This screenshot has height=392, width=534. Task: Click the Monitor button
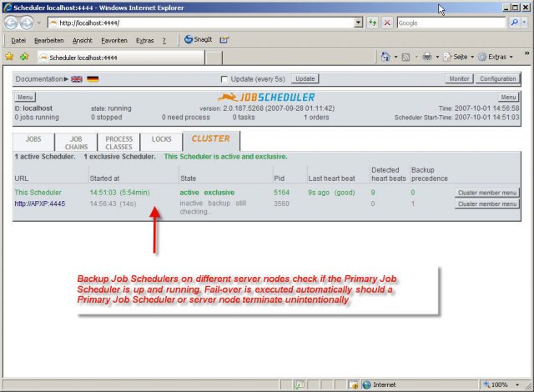click(459, 78)
